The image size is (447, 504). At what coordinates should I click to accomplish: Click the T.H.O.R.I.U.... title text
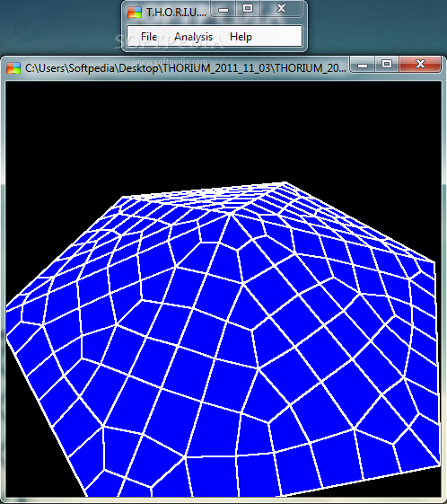(176, 13)
